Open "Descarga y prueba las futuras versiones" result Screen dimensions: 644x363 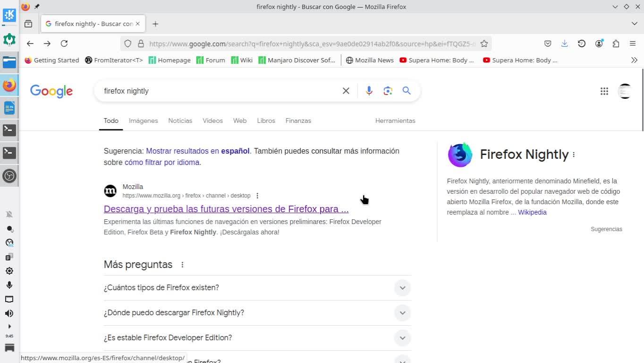(x=226, y=209)
